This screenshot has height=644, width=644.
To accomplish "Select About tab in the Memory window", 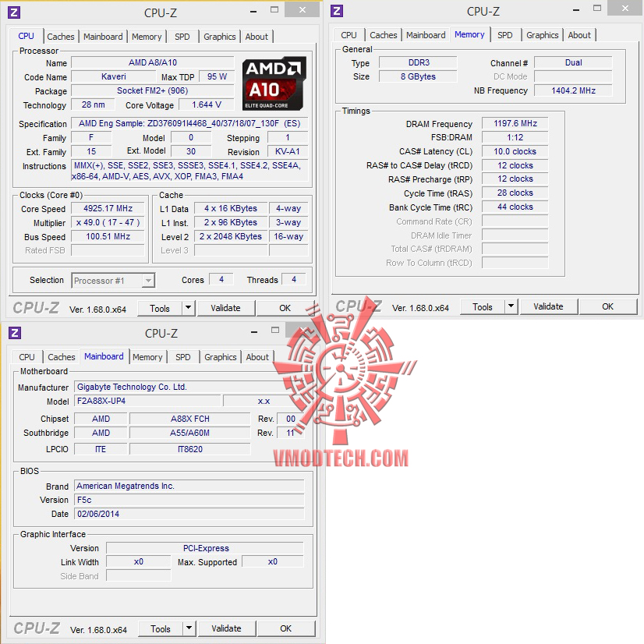I will coord(579,35).
